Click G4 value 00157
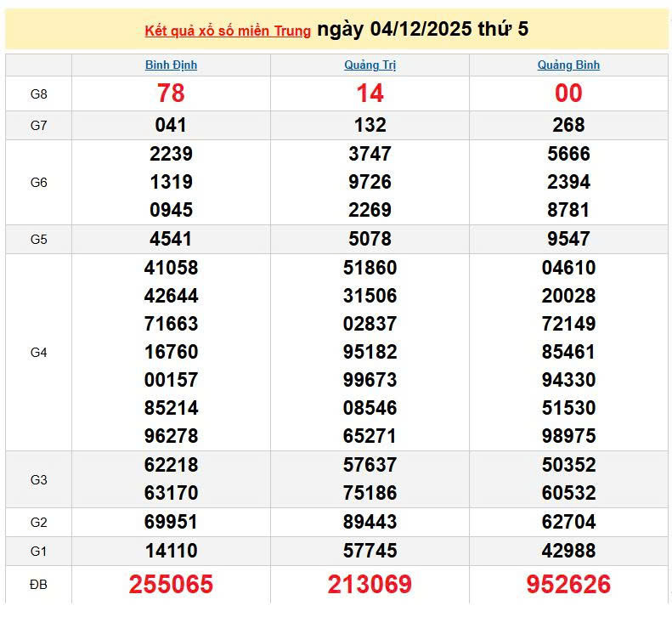Screen dimensions: 672x617 [171, 380]
